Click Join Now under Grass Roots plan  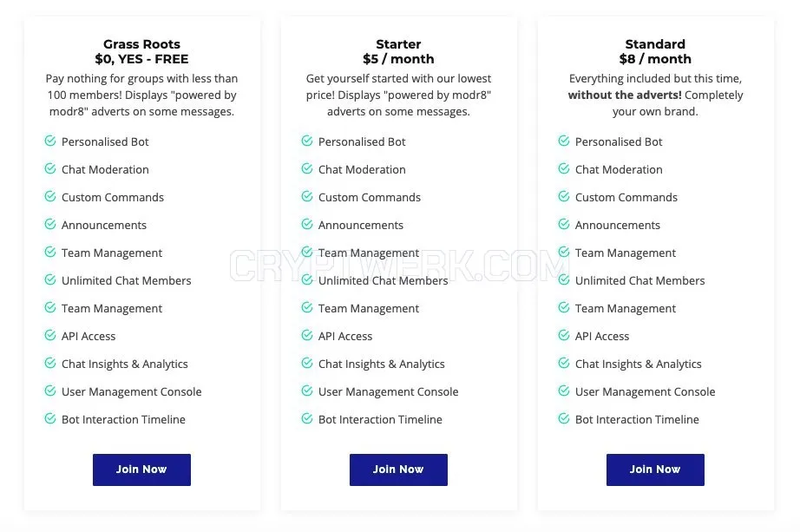tap(141, 470)
